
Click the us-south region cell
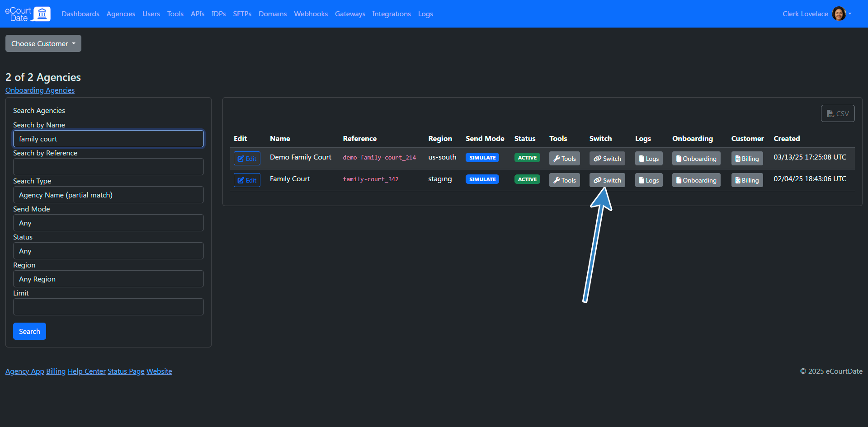(442, 157)
